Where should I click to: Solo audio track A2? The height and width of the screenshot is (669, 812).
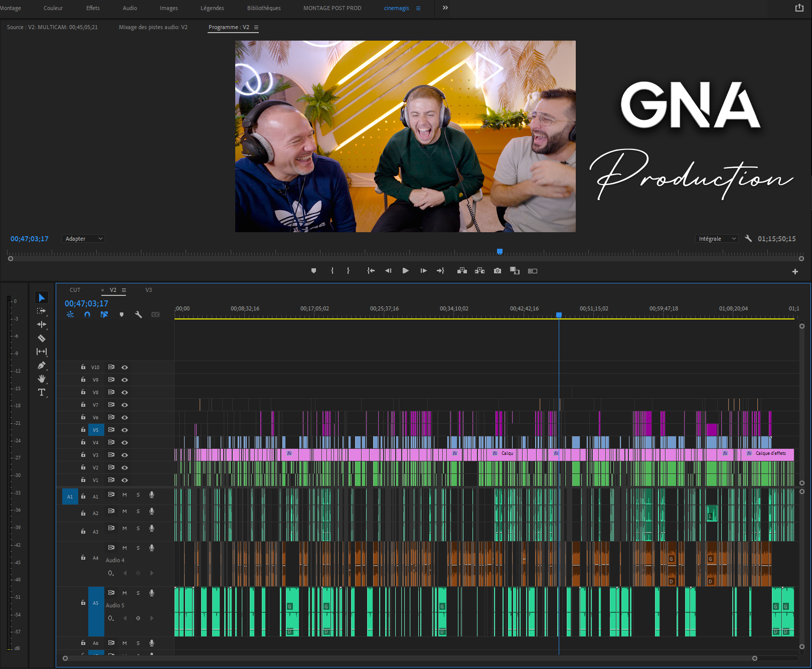coord(138,512)
